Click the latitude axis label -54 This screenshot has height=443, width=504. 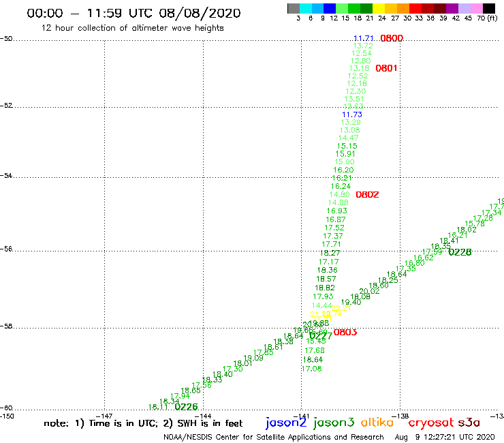tap(6, 176)
